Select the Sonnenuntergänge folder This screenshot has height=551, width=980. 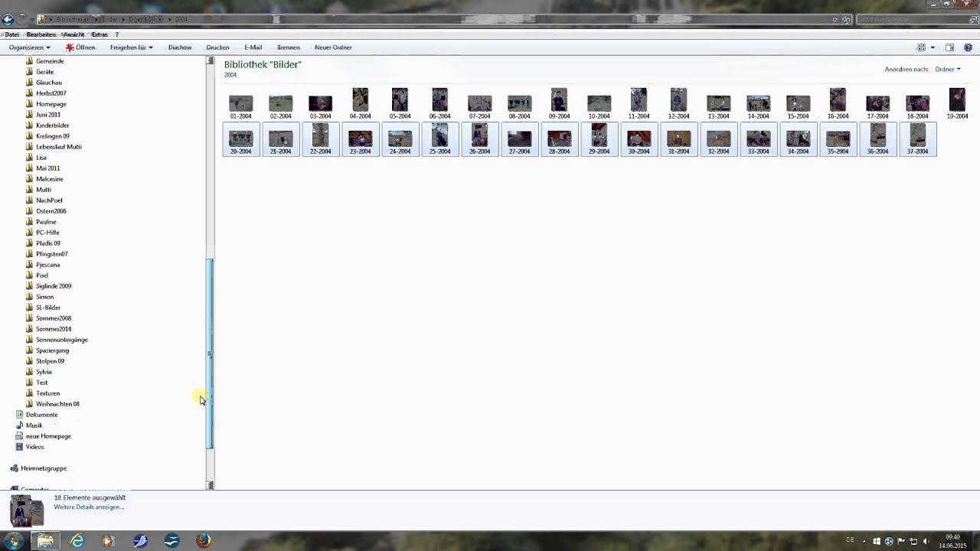tap(61, 340)
